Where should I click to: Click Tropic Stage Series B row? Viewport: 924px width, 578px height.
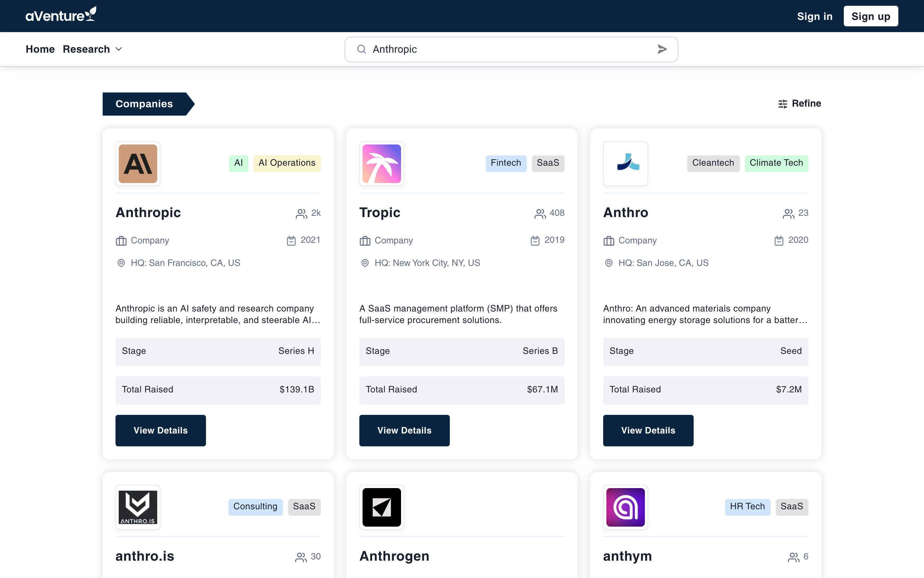(x=462, y=352)
